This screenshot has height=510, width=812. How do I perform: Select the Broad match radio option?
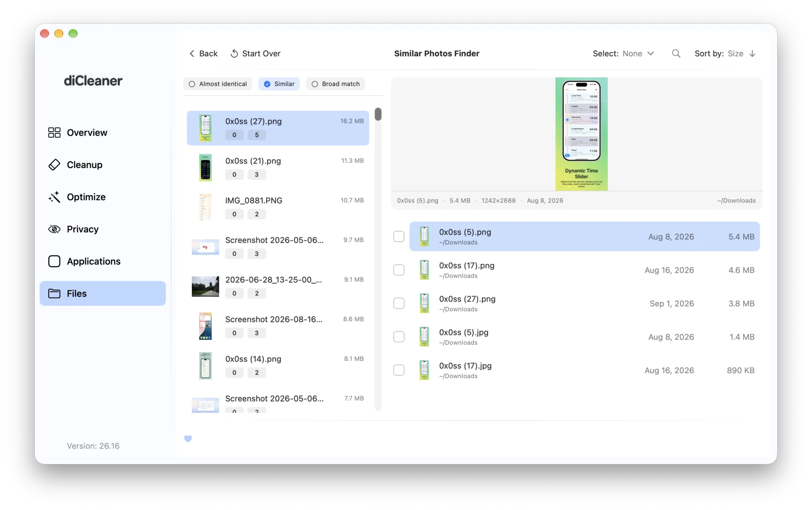(336, 84)
